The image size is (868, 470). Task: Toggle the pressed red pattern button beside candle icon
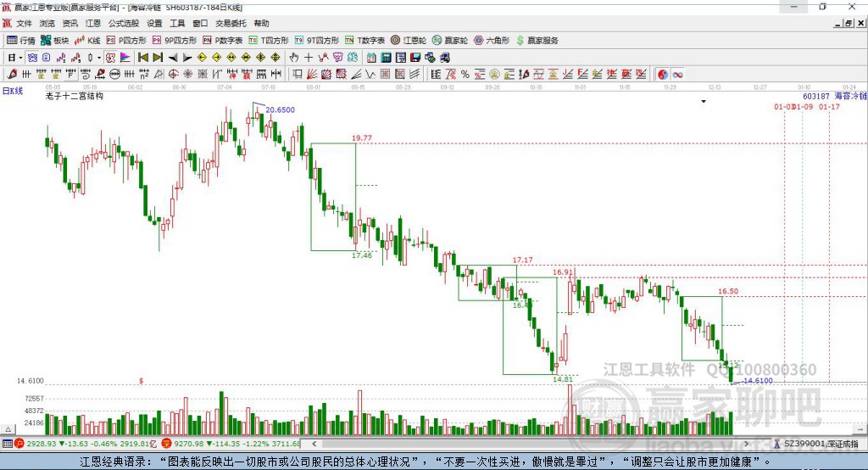(x=111, y=57)
